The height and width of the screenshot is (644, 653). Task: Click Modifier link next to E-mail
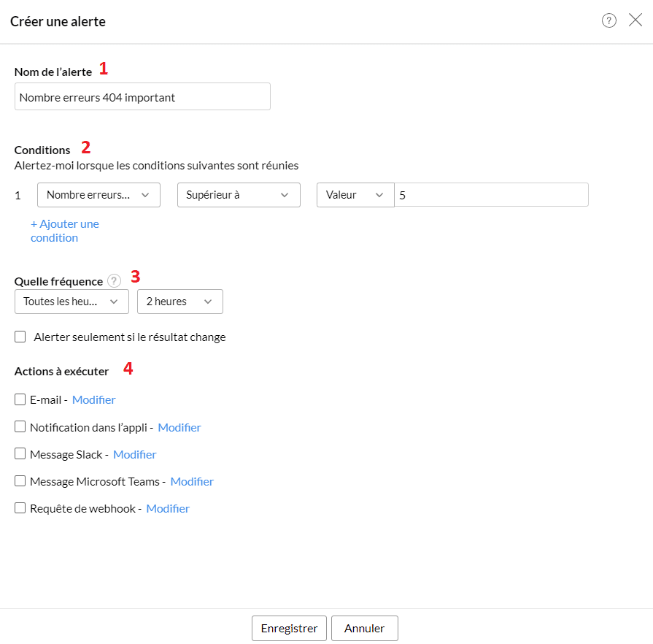(93, 399)
